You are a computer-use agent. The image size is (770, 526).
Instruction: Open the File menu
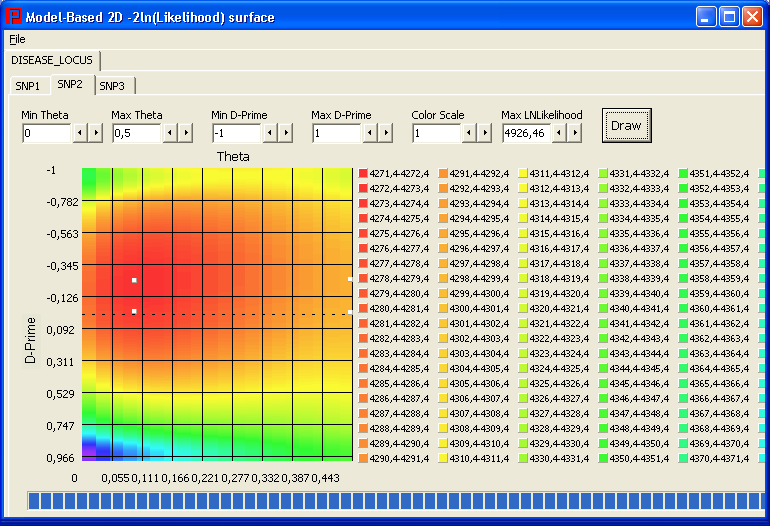pos(17,39)
